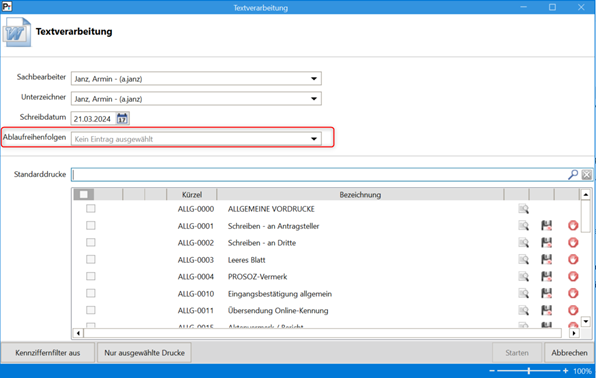Click save icon in PROSOZ-Vermerk row
The height and width of the screenshot is (378, 596).
[x=547, y=276]
